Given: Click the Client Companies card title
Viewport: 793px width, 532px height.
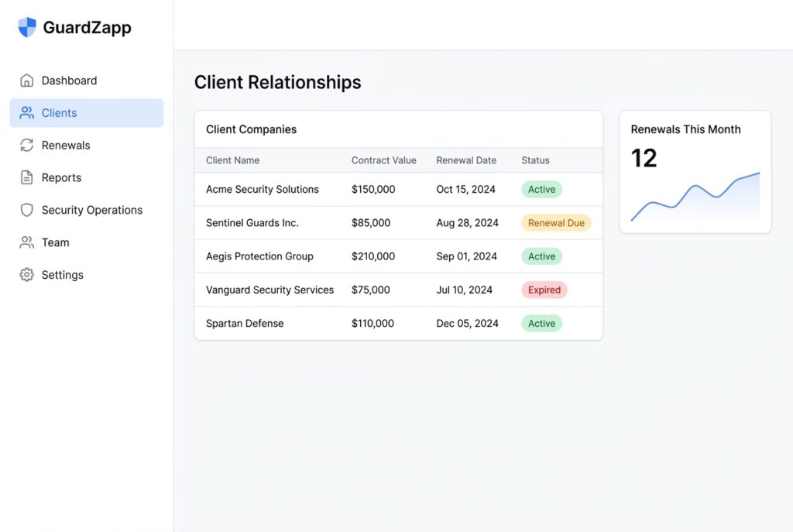Looking at the screenshot, I should coord(252,129).
